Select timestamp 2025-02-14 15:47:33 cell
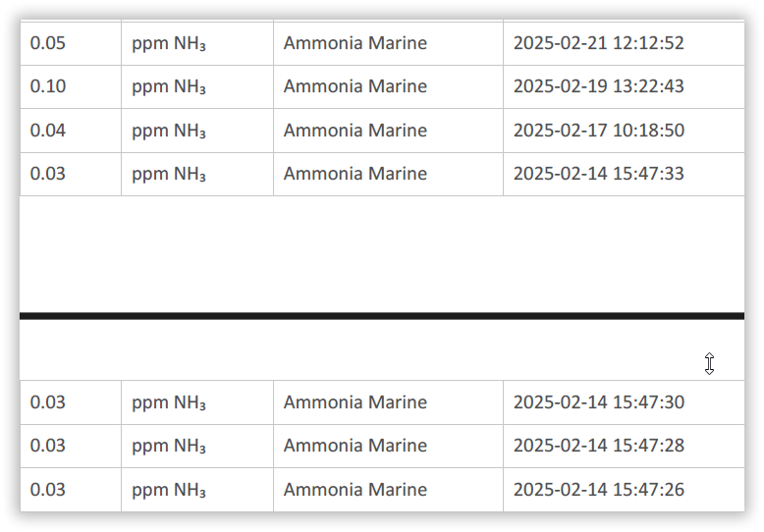 (x=624, y=174)
